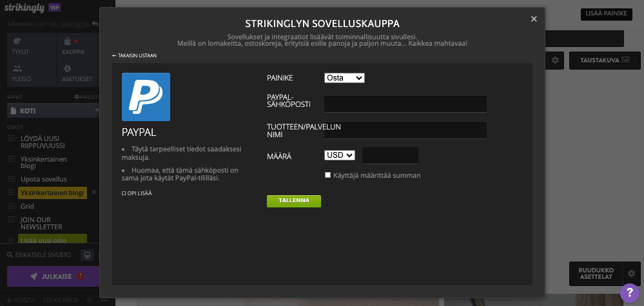Focus the Määrä amount input field
644x306 pixels.
[x=390, y=156]
